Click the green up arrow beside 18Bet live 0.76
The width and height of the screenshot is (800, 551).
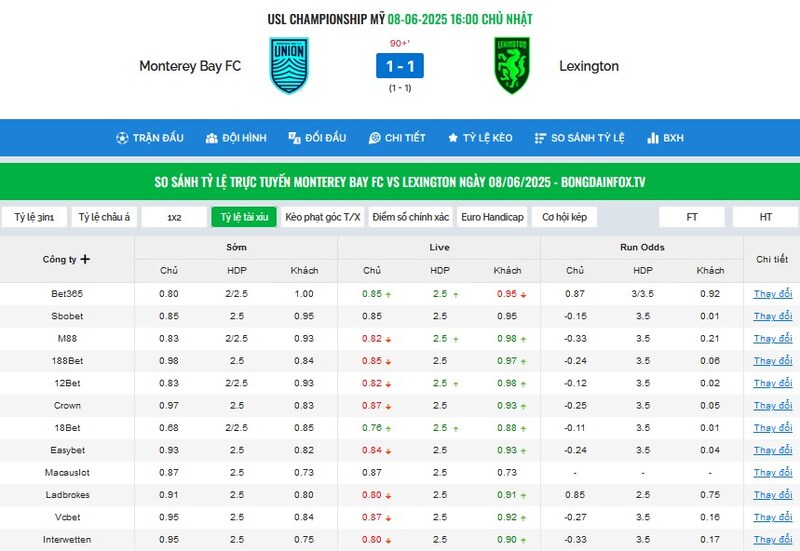389,429
